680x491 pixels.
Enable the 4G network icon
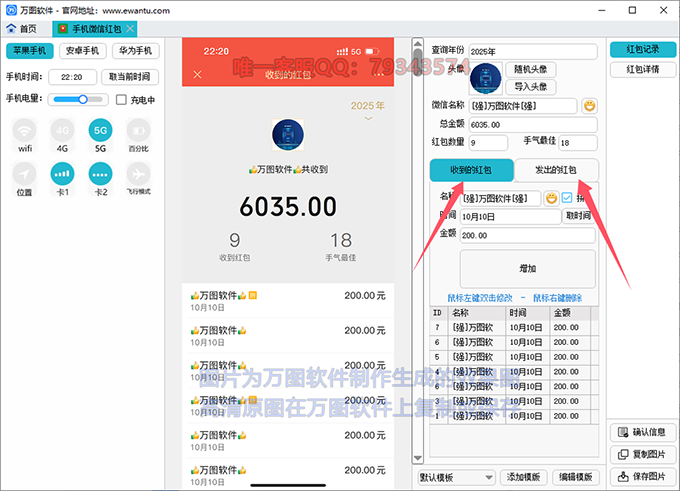click(x=62, y=131)
